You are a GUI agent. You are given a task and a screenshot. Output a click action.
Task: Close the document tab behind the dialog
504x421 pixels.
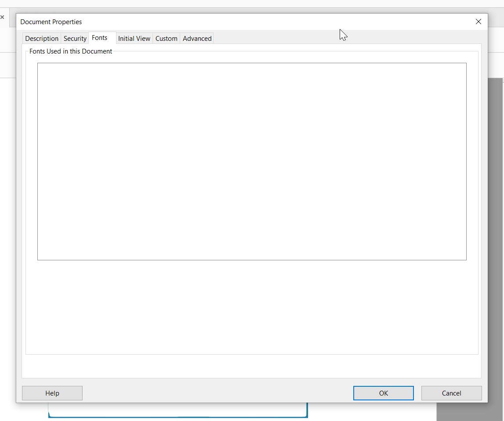[x=2, y=17]
